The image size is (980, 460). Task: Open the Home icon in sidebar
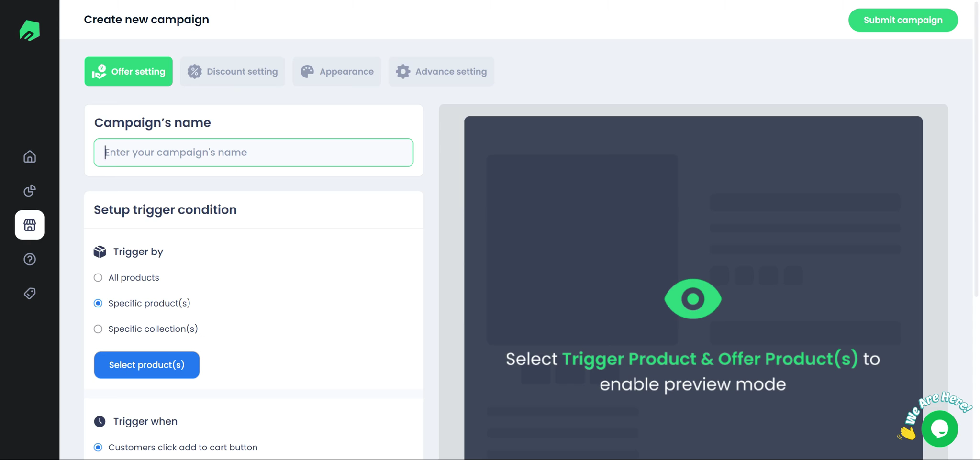pyautogui.click(x=30, y=156)
